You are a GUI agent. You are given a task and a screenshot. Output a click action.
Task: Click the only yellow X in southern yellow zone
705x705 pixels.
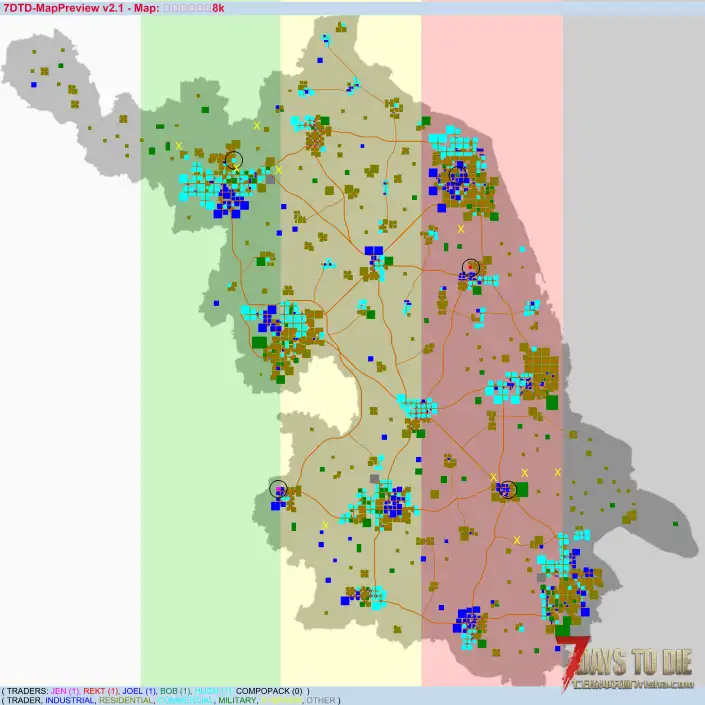coord(325,525)
